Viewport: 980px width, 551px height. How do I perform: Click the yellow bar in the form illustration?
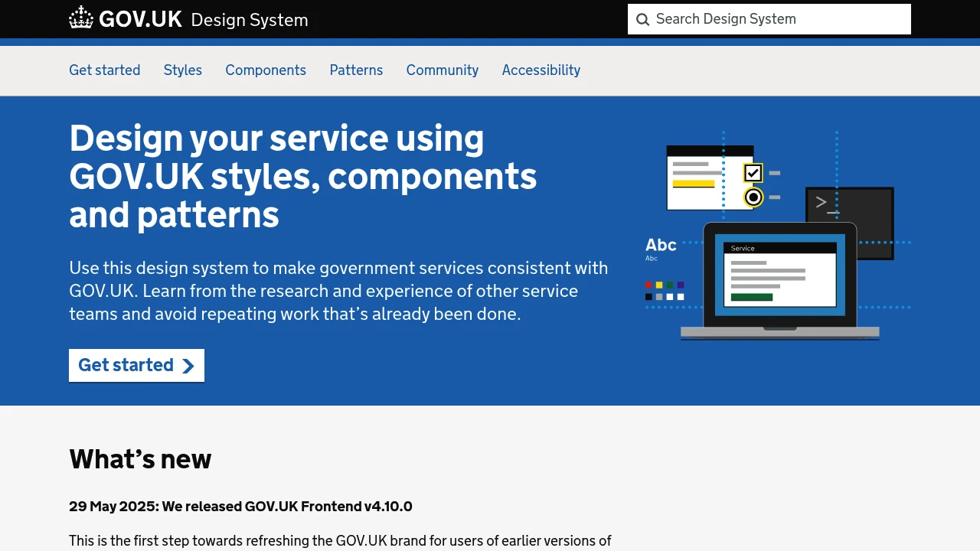click(x=693, y=184)
